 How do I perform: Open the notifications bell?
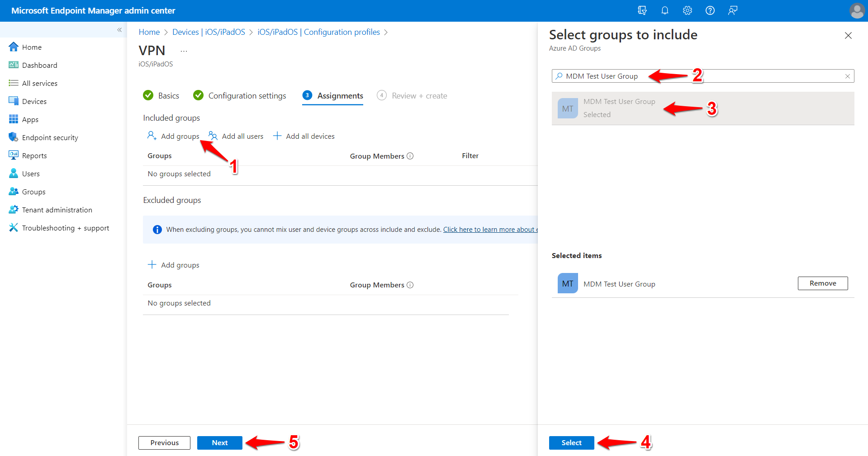[664, 10]
